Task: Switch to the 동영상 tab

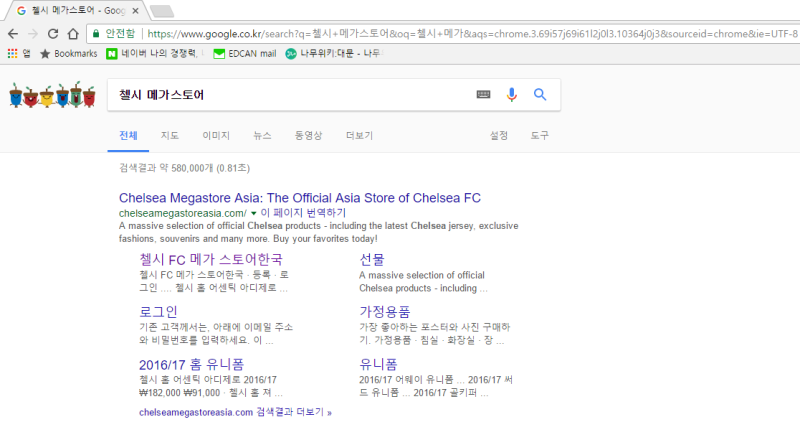Action: pos(308,135)
